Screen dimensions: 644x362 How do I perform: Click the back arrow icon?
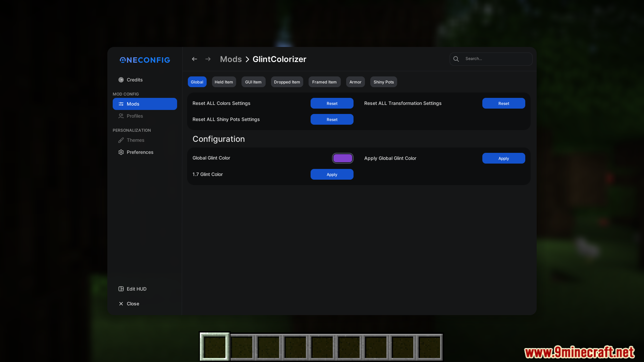[x=194, y=59]
